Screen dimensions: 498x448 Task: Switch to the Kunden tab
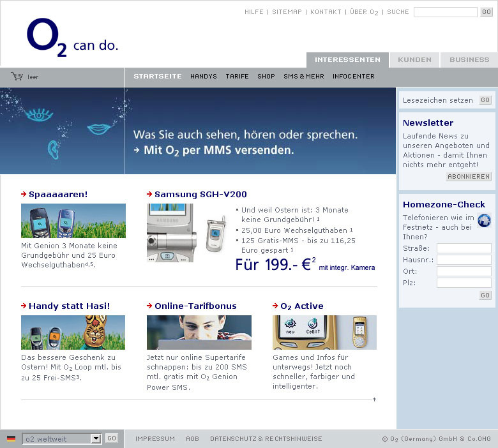pos(414,60)
